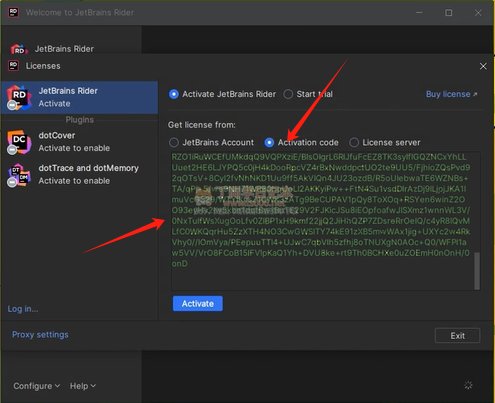This screenshot has width=495, height=403.
Task: Click the JetBrains Rider welcome logo icon
Action: coord(19,49)
